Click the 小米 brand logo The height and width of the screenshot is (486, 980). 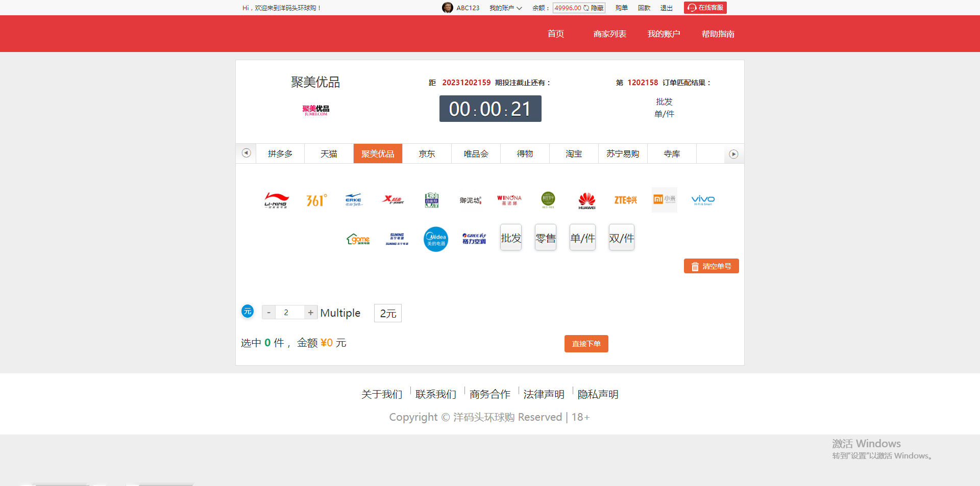(664, 200)
